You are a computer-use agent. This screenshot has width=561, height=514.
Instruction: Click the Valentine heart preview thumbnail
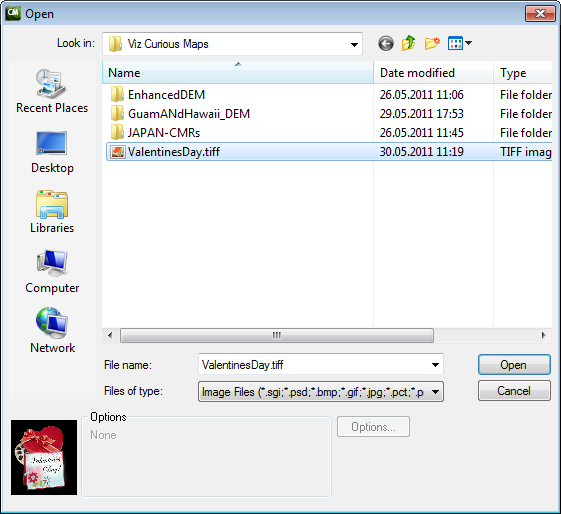(44, 457)
